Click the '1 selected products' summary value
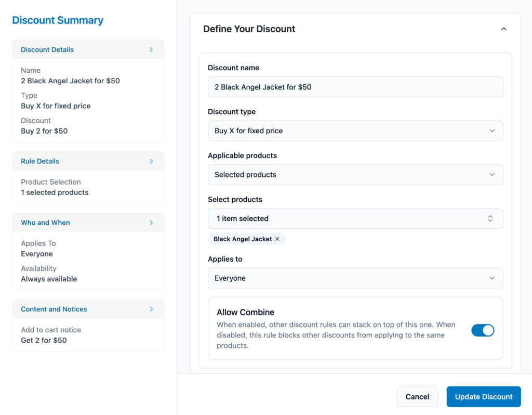The image size is (532, 415). [55, 192]
